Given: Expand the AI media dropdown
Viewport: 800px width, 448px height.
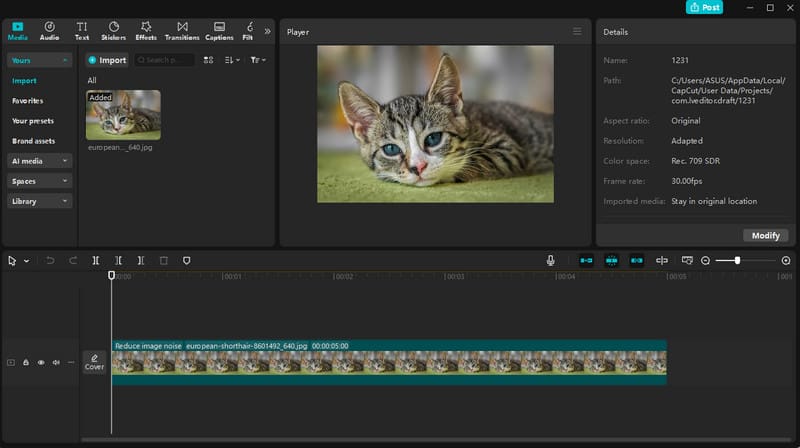Looking at the screenshot, I should (39, 161).
